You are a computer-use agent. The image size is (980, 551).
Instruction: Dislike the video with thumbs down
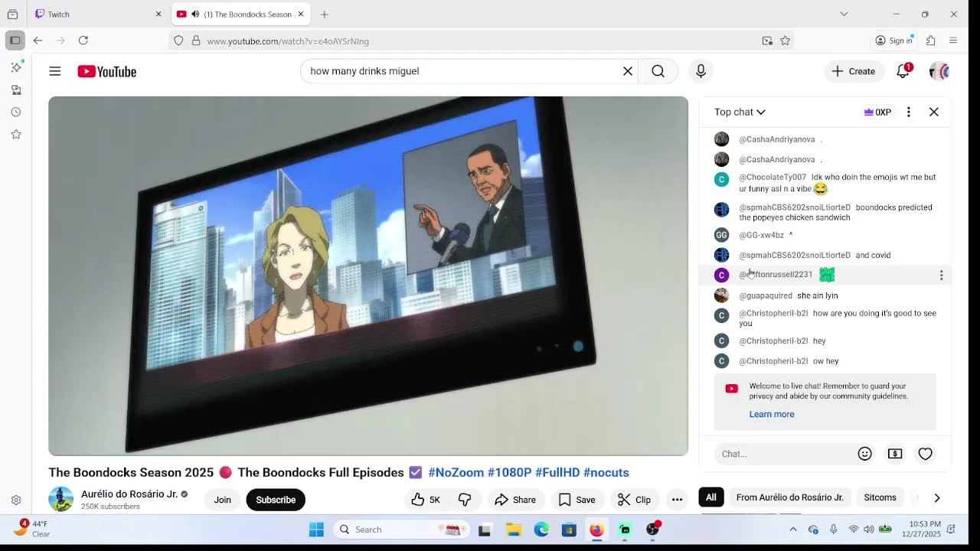coord(465,500)
